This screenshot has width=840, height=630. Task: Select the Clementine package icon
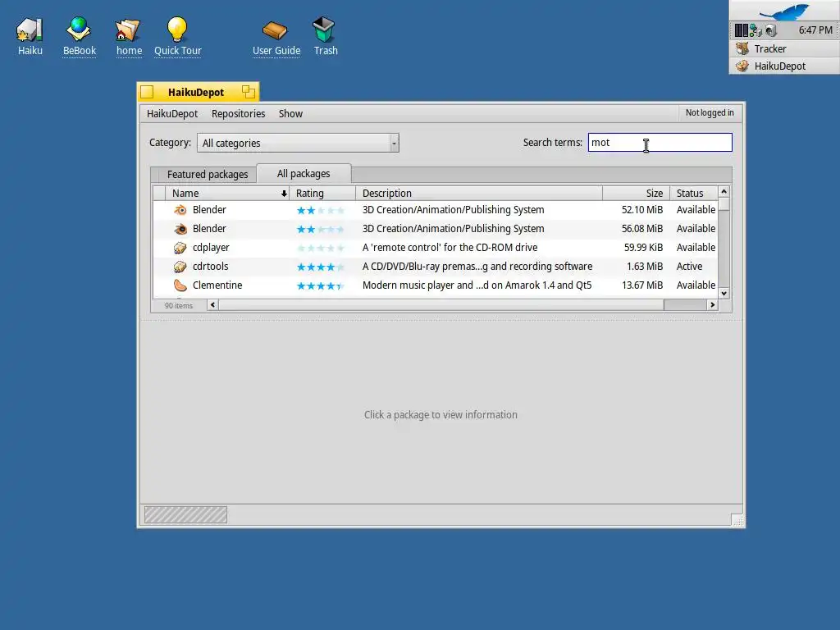(180, 285)
